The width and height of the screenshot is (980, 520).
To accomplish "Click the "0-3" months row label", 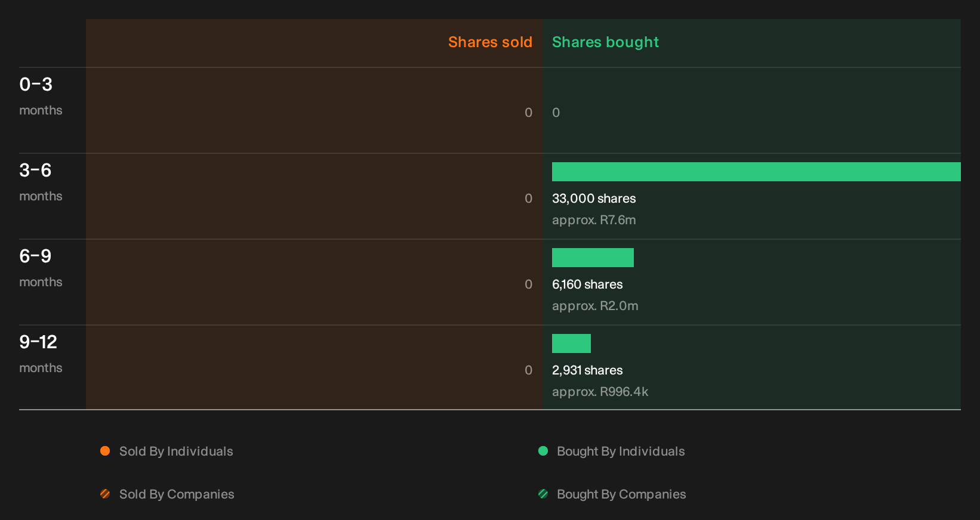I will point(36,84).
